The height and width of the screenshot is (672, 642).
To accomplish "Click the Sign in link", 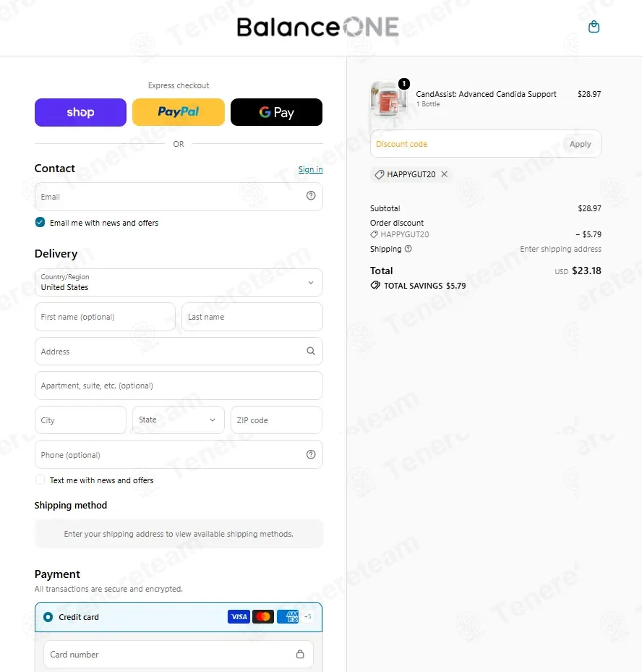I will [310, 170].
